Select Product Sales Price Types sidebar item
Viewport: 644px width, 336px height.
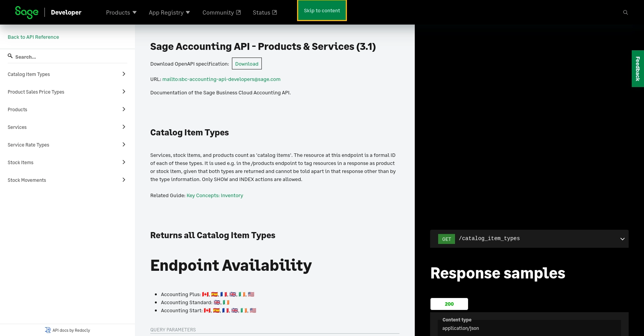click(67, 92)
